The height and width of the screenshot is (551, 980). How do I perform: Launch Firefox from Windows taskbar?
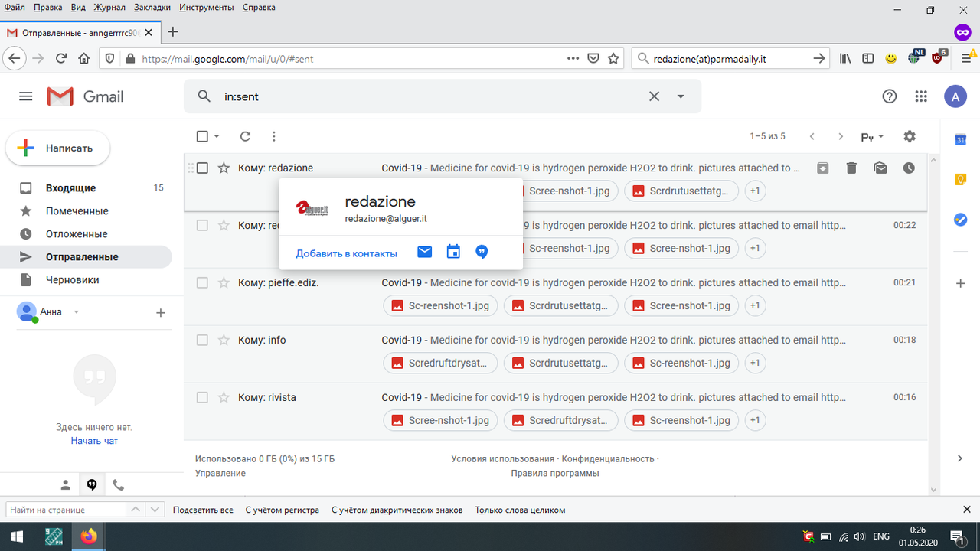coord(90,536)
